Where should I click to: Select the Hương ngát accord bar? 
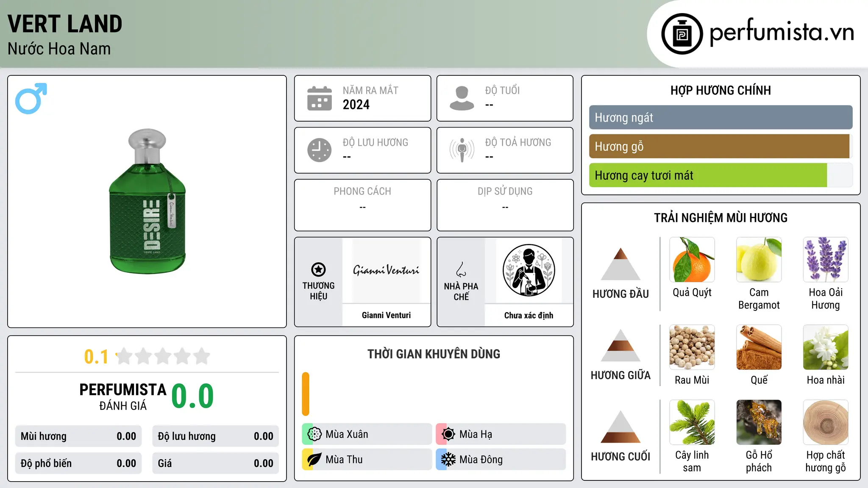tap(721, 117)
